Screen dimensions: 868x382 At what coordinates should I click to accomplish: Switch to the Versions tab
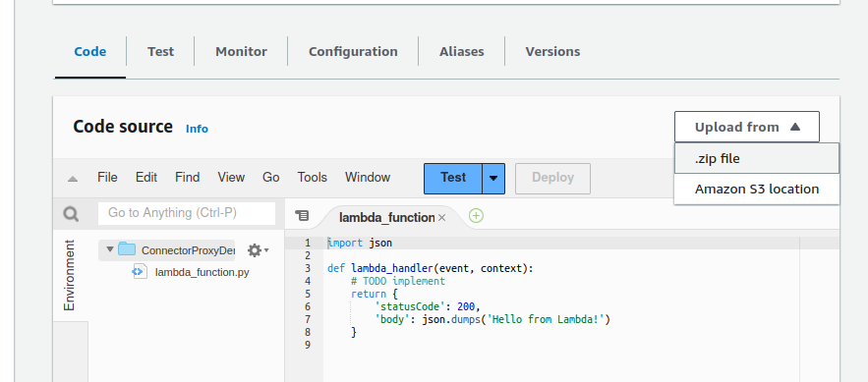pyautogui.click(x=552, y=51)
